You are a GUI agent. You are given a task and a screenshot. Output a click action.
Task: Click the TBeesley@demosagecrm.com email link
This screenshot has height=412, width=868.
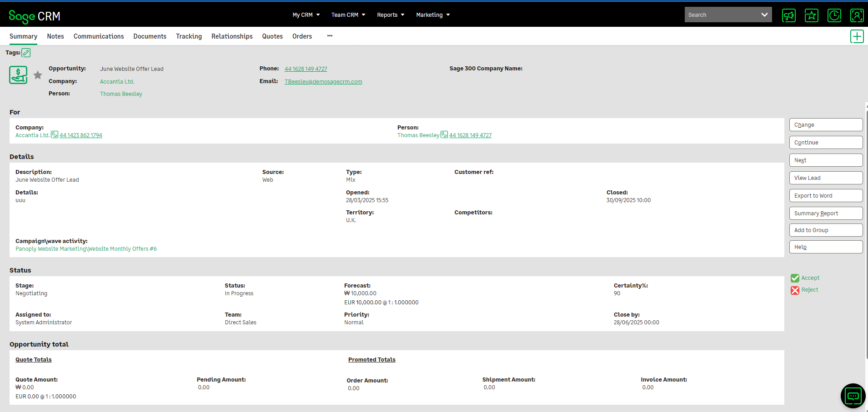click(x=323, y=82)
